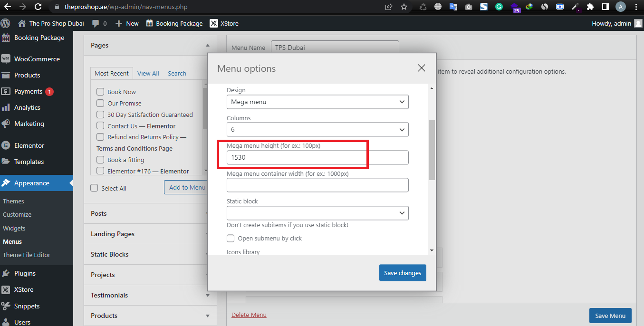Click the Analytics bar chart icon
644x326 pixels.
[6, 107]
